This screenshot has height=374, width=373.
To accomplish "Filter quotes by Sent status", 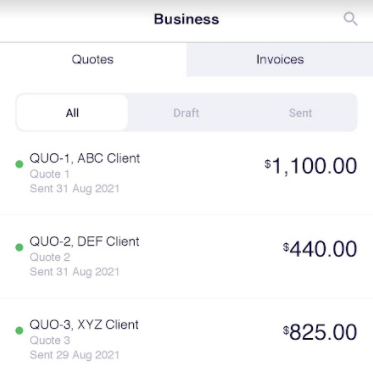I will (x=300, y=113).
